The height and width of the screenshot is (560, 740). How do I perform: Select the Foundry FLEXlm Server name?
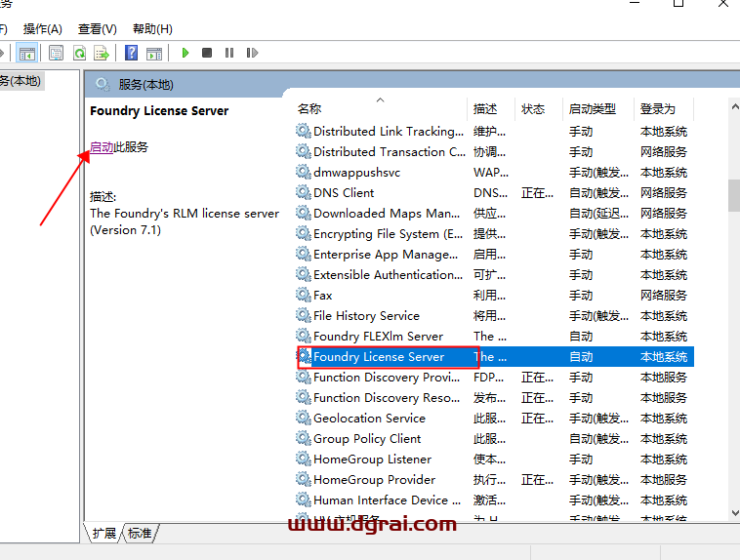[378, 337]
